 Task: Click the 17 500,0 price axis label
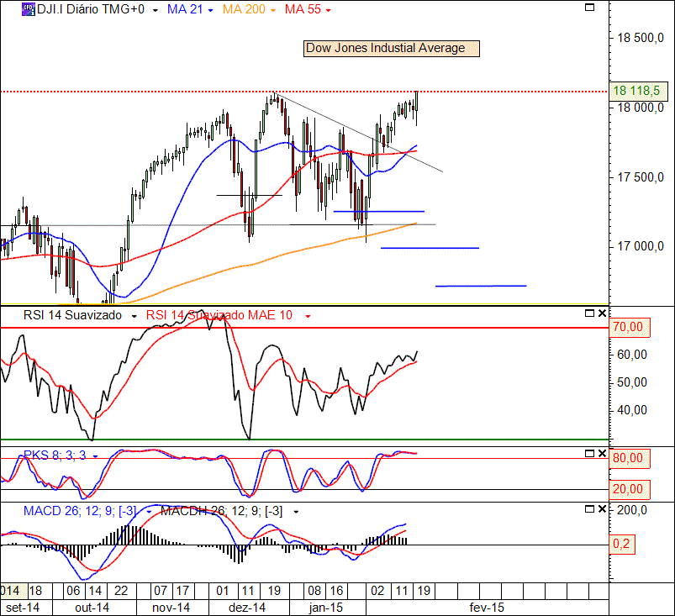tap(641, 177)
